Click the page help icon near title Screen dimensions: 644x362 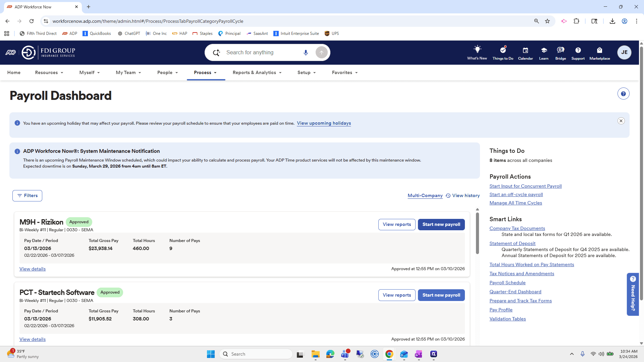(x=623, y=94)
